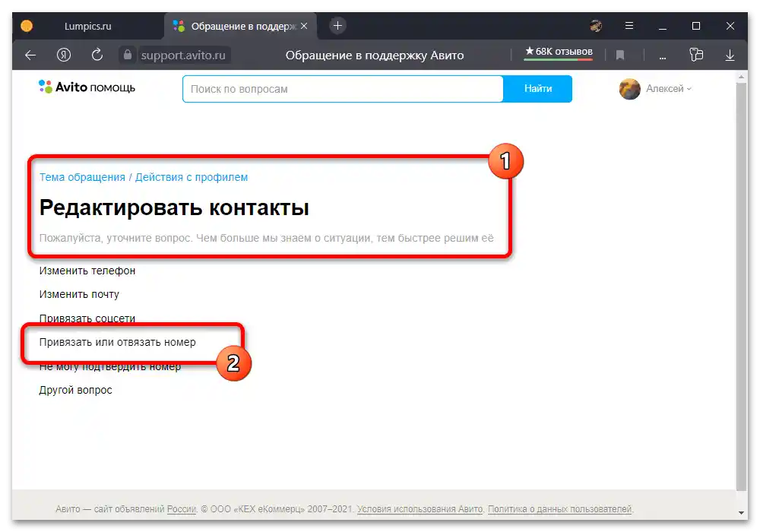Click the page title Обращение в поддержку Авито
The width and height of the screenshot is (760, 532).
coord(374,55)
